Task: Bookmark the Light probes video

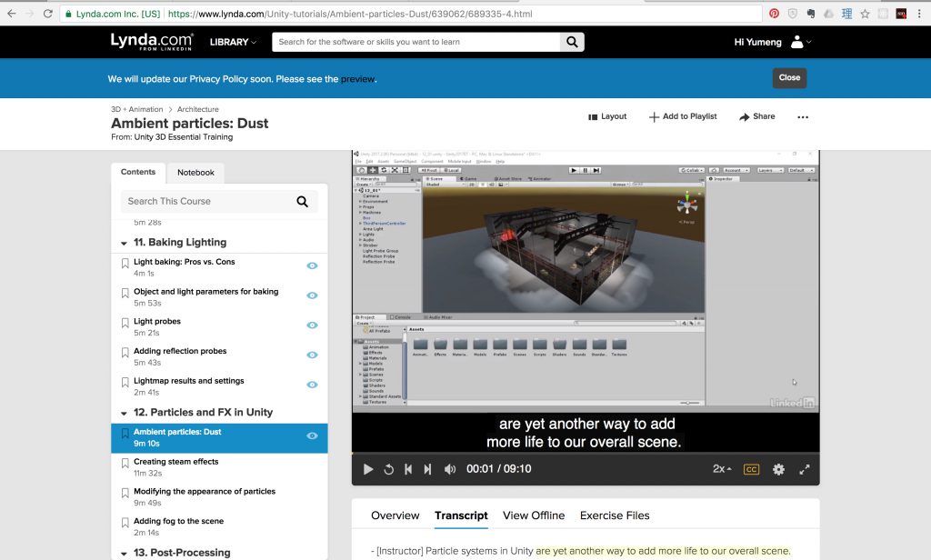Action: pyautogui.click(x=125, y=323)
